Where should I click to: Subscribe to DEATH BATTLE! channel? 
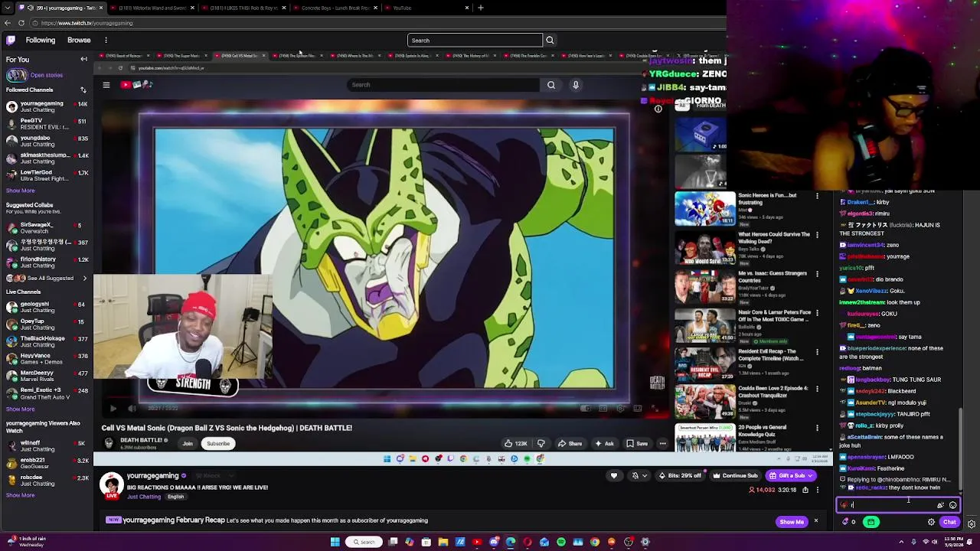[218, 444]
